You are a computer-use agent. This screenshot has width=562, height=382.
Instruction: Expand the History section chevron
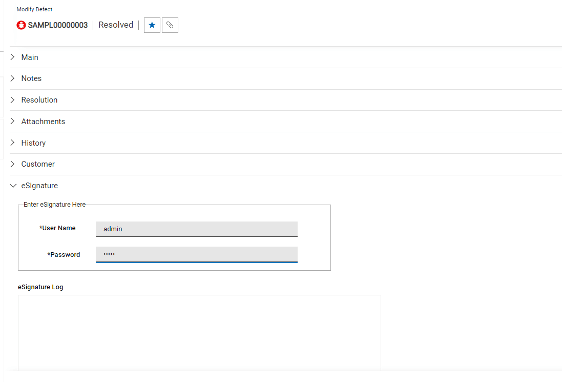coord(13,143)
